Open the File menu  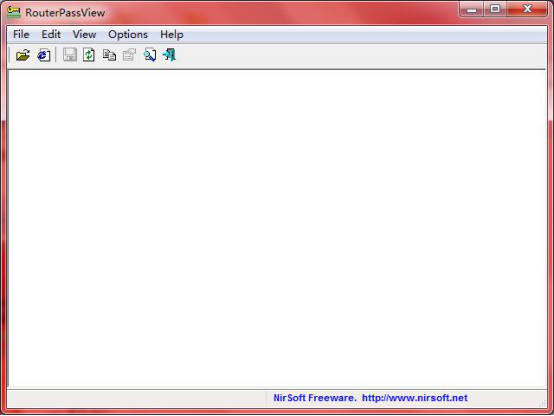[21, 35]
